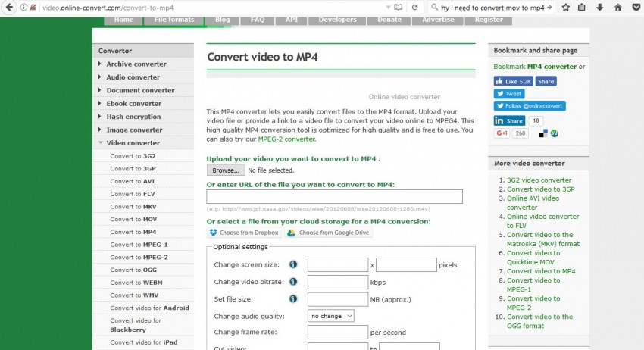This screenshot has width=644, height=350.
Task: Open the Donate navigation tab
Action: (x=389, y=20)
